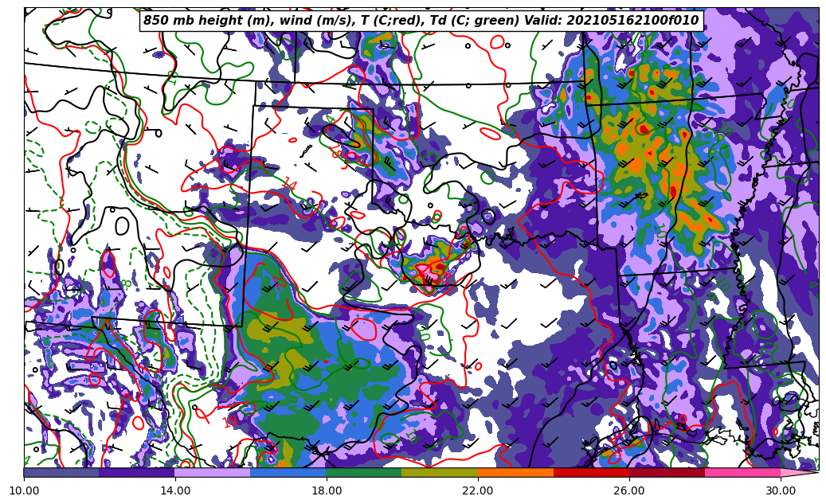Image resolution: width=826 pixels, height=504 pixels.
Task: Click the 10.00 colorbar tick label
Action: point(24,490)
